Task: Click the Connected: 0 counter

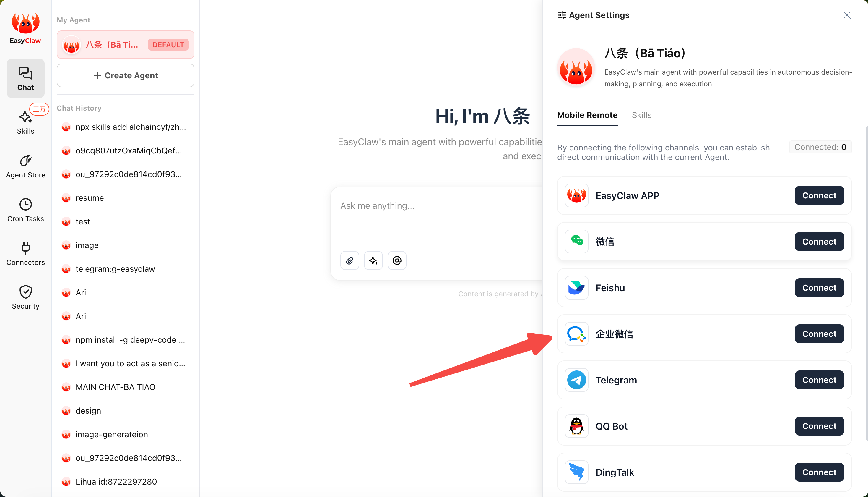Action: coord(820,147)
